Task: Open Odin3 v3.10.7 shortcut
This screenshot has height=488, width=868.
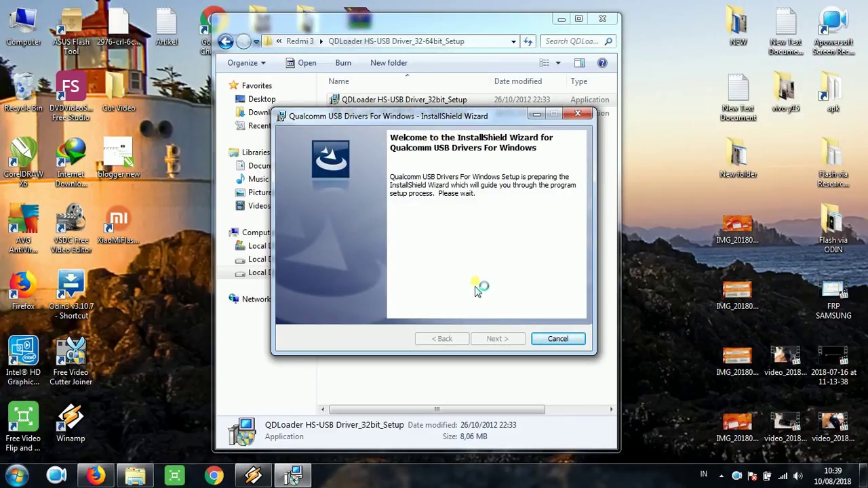Action: 71,296
